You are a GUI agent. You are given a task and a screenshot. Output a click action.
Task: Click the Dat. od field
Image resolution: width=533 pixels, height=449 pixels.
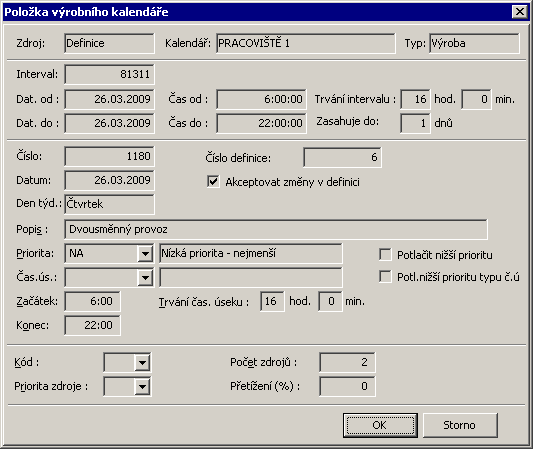coord(109,99)
